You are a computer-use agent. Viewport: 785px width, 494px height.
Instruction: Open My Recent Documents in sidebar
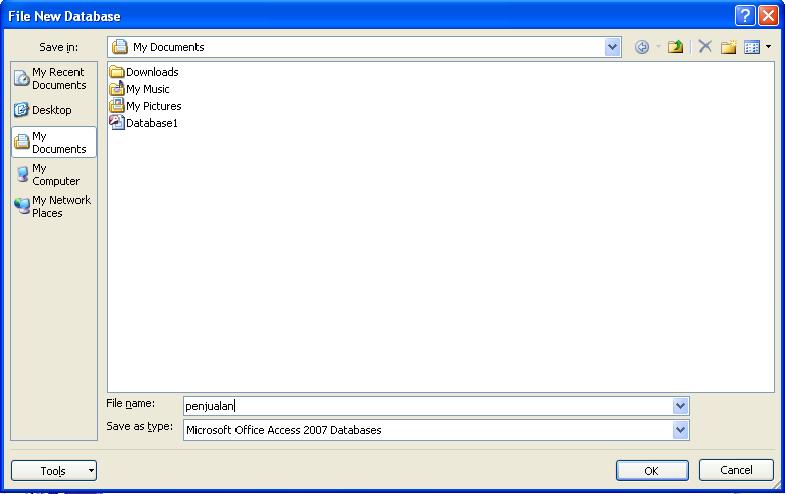[54, 79]
